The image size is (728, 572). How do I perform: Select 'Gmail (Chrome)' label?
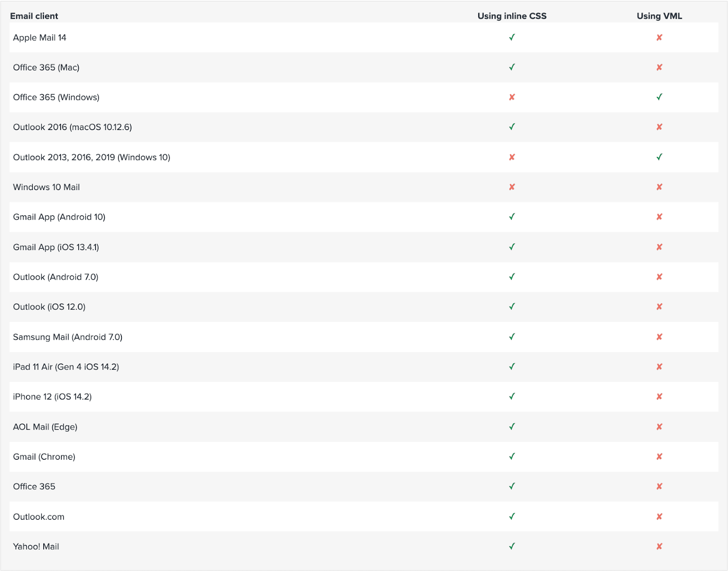click(44, 457)
